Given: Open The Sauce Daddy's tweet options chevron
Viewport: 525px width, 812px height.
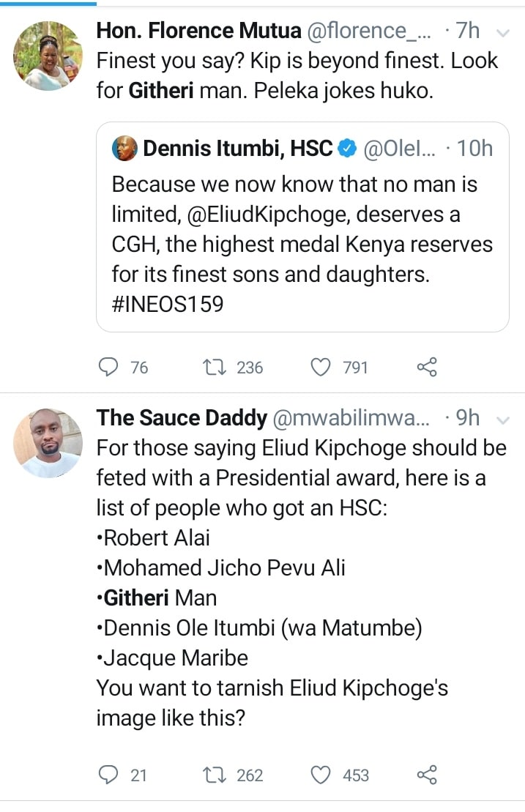Looking at the screenshot, I should tap(503, 420).
